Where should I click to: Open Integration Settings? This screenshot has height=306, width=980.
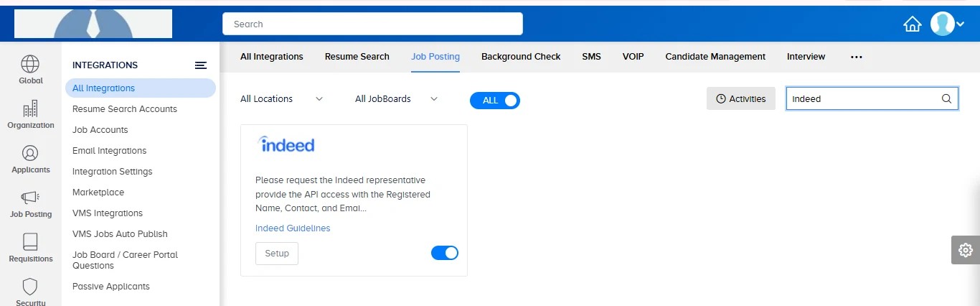(x=112, y=172)
